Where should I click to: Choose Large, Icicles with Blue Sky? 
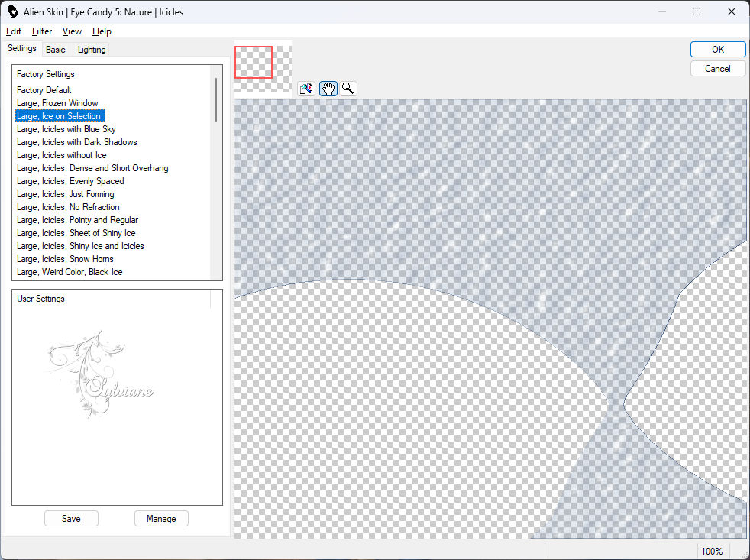tap(66, 129)
